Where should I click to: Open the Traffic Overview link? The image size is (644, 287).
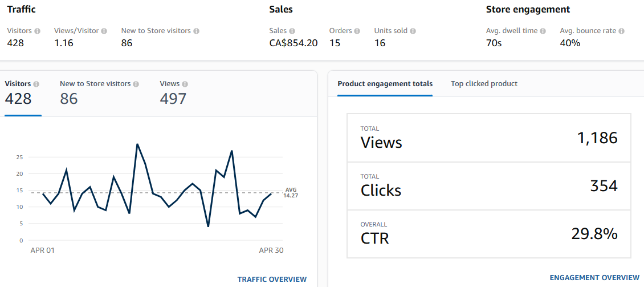pos(272,279)
